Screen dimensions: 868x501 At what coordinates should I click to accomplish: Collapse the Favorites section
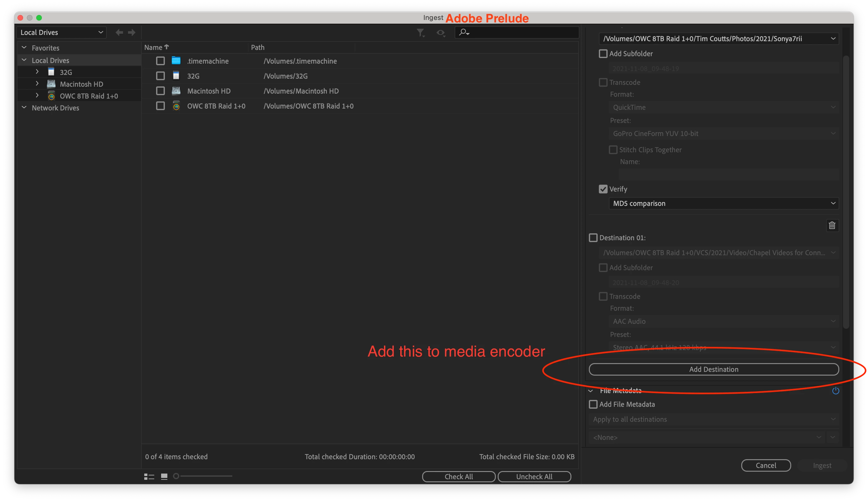[x=24, y=48]
